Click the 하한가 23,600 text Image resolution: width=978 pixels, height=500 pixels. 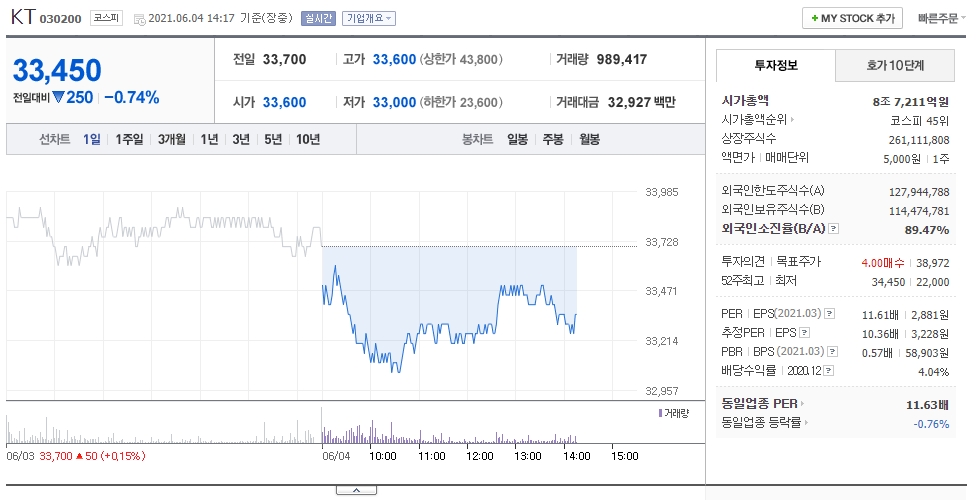coord(461,102)
